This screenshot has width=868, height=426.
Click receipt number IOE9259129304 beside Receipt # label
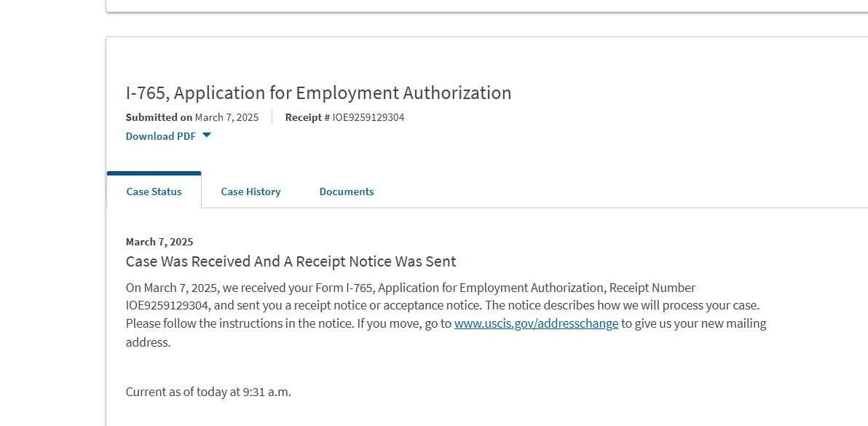pyautogui.click(x=368, y=117)
